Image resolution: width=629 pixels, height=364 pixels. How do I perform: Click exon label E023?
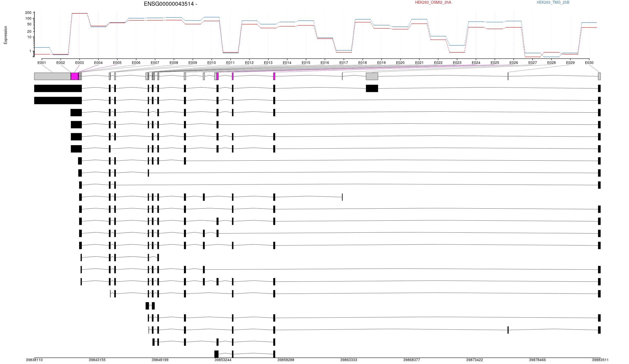[x=457, y=63]
